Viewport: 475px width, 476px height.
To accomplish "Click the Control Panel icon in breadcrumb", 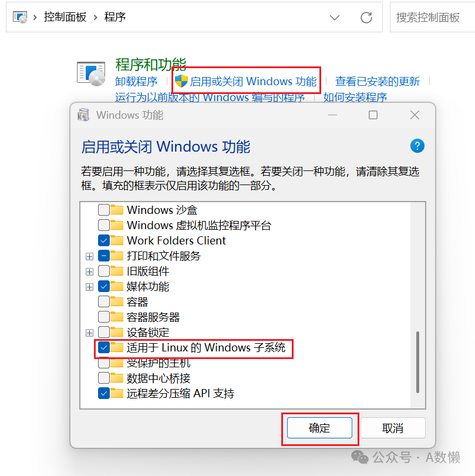I will (20, 17).
